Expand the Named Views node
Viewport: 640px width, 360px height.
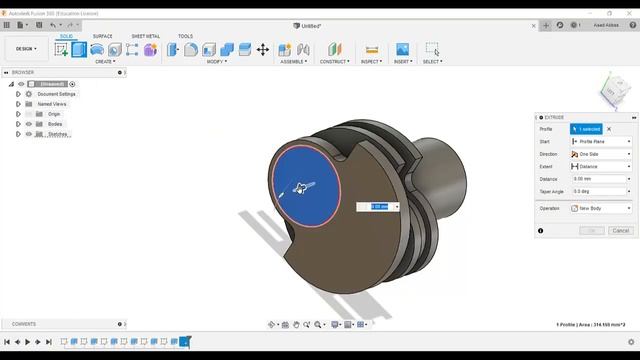[x=18, y=104]
